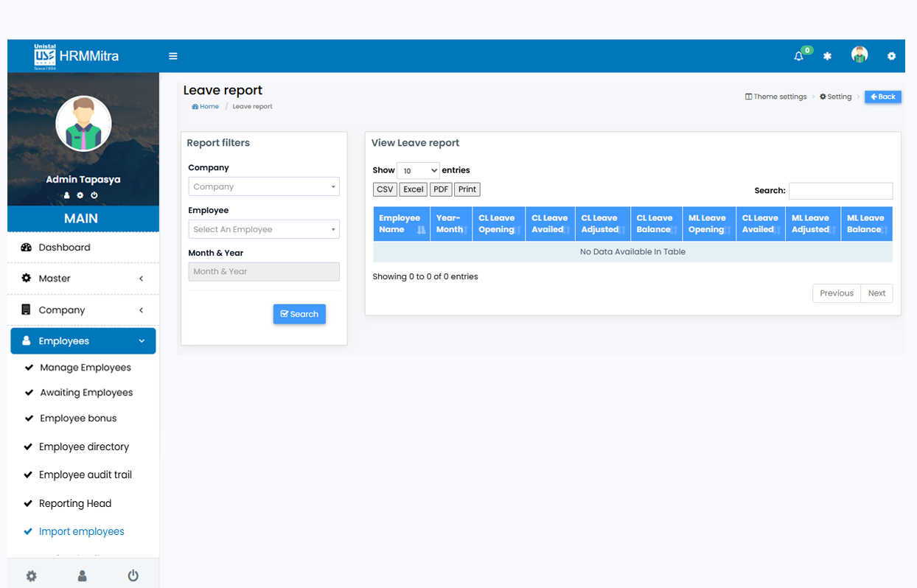Open the Company dropdown filter
Screen dimensions: 917x588
263,187
